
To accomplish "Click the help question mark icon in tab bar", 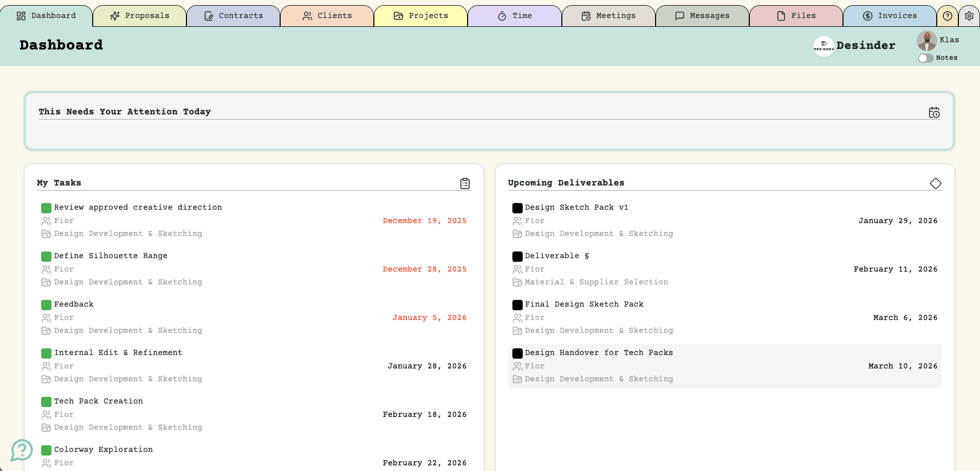I will [948, 16].
